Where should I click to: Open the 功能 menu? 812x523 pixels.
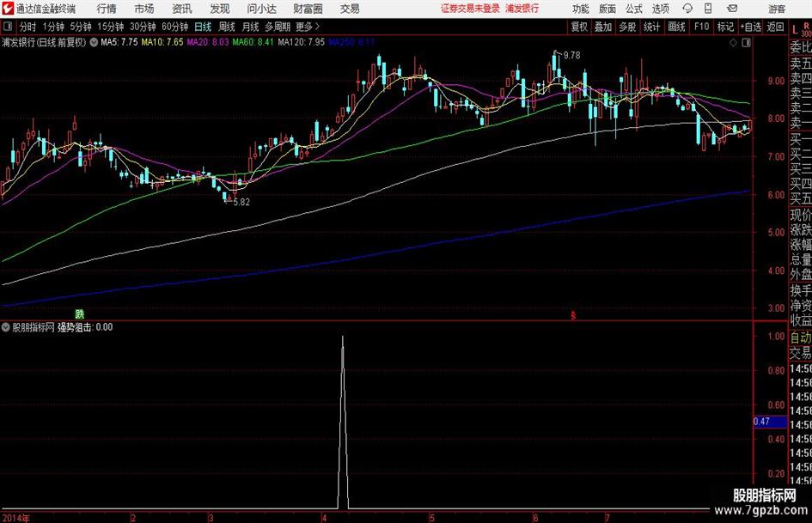click(581, 9)
